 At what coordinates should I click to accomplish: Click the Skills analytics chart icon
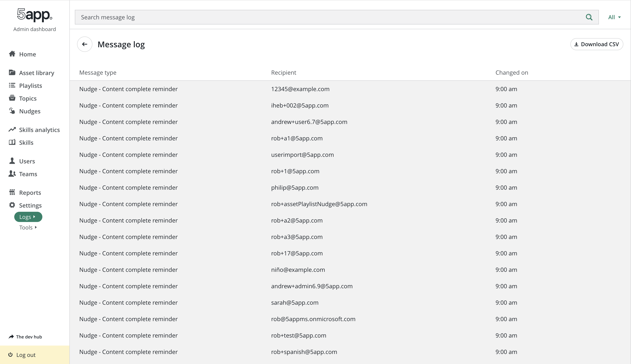12,129
